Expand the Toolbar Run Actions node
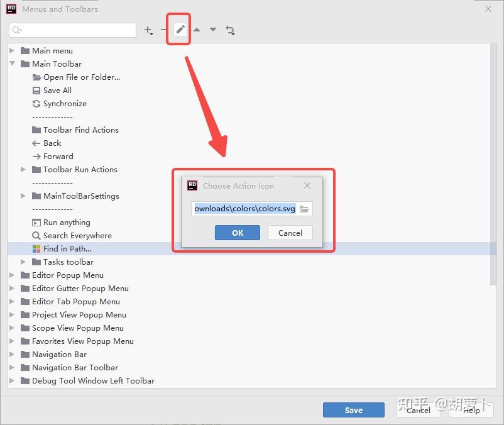The height and width of the screenshot is (425, 504). [23, 169]
